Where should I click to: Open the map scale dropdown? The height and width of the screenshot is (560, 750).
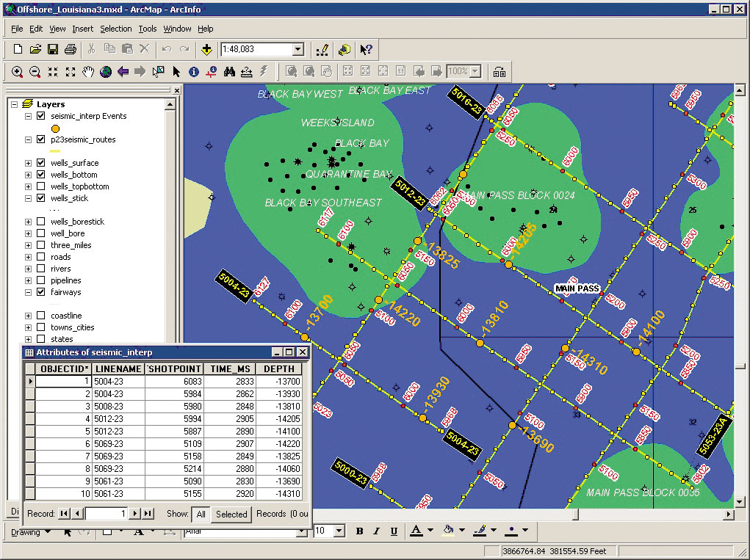298,50
